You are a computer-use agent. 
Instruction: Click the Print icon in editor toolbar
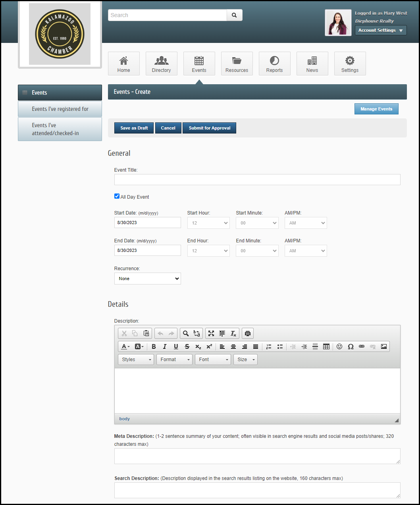click(x=247, y=333)
